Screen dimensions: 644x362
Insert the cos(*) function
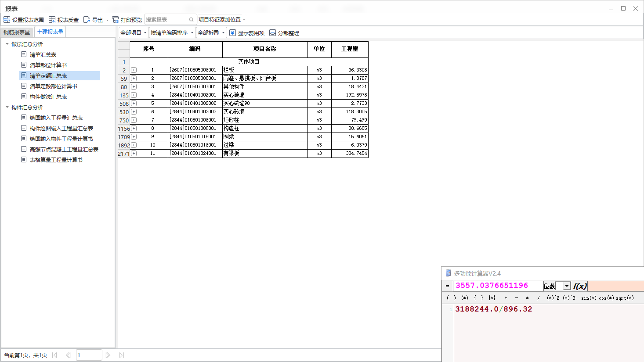pos(606,298)
